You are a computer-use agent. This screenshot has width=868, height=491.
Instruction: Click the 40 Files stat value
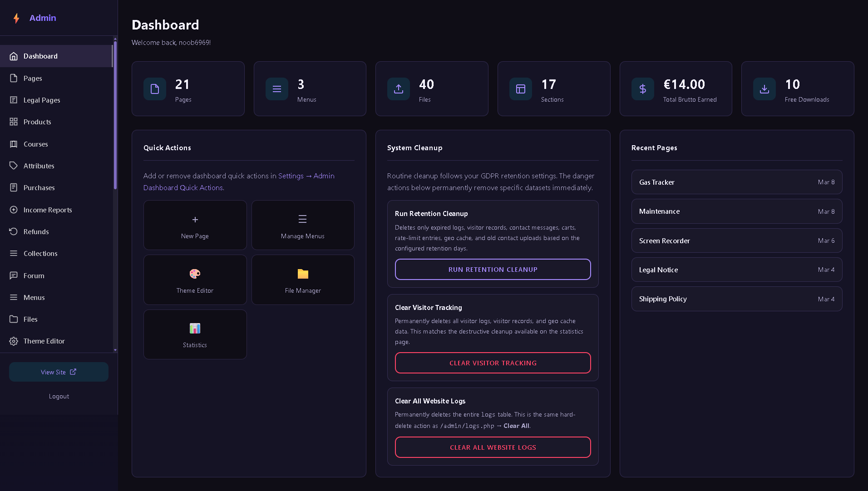[x=426, y=84]
